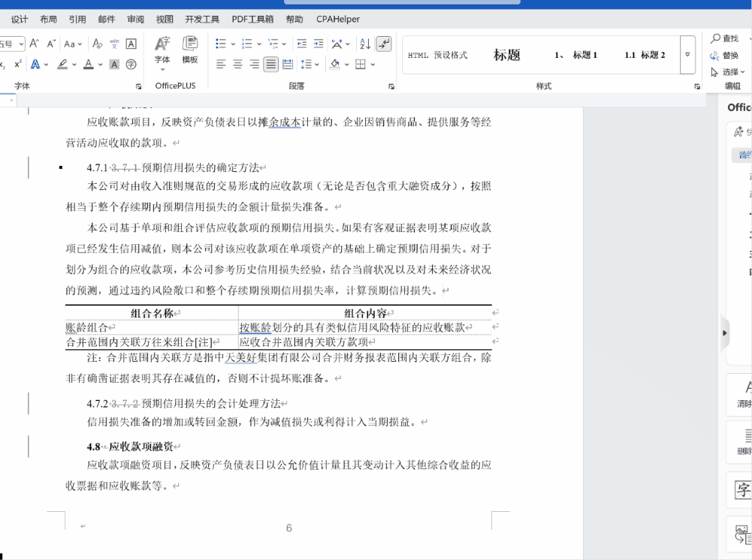Click the borders icon
752x560 pixels.
(361, 65)
